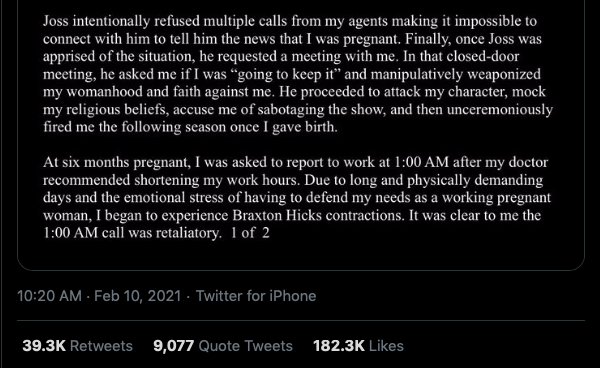Click the Feb 10, 2021 date

pyautogui.click(x=137, y=296)
